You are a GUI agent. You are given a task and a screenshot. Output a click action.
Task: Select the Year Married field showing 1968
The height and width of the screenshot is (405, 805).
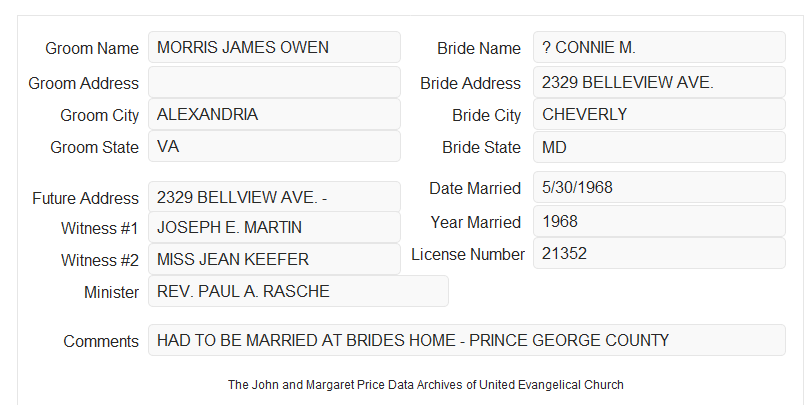click(659, 221)
